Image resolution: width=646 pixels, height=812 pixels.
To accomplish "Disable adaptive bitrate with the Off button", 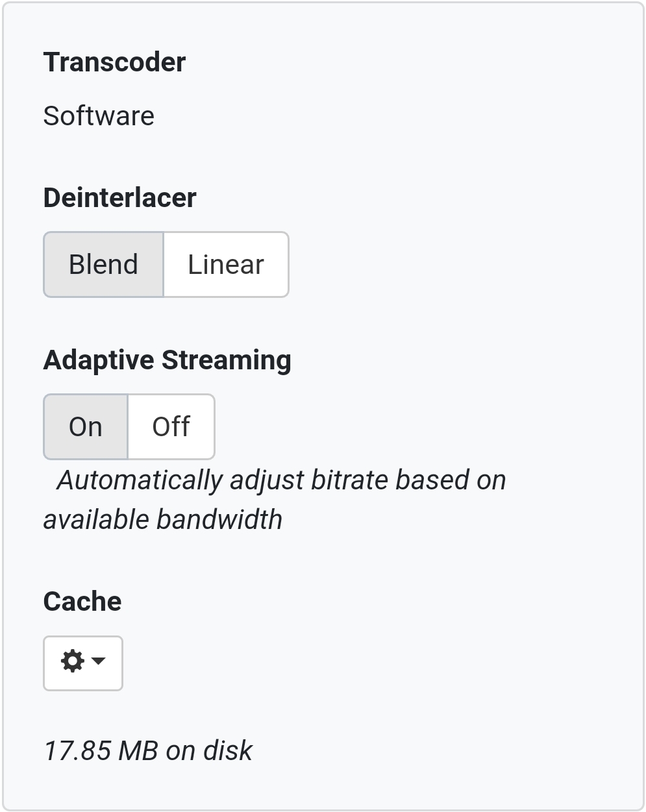I will (171, 427).
